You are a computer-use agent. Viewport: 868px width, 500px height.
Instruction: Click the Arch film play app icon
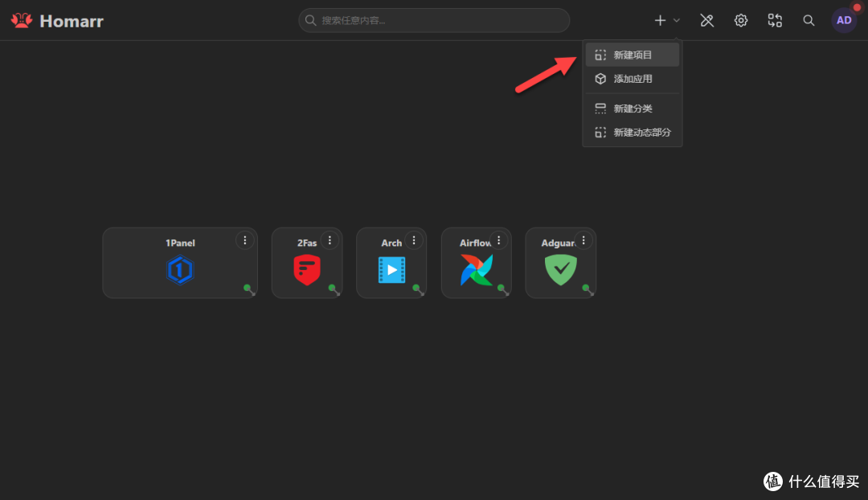click(392, 270)
